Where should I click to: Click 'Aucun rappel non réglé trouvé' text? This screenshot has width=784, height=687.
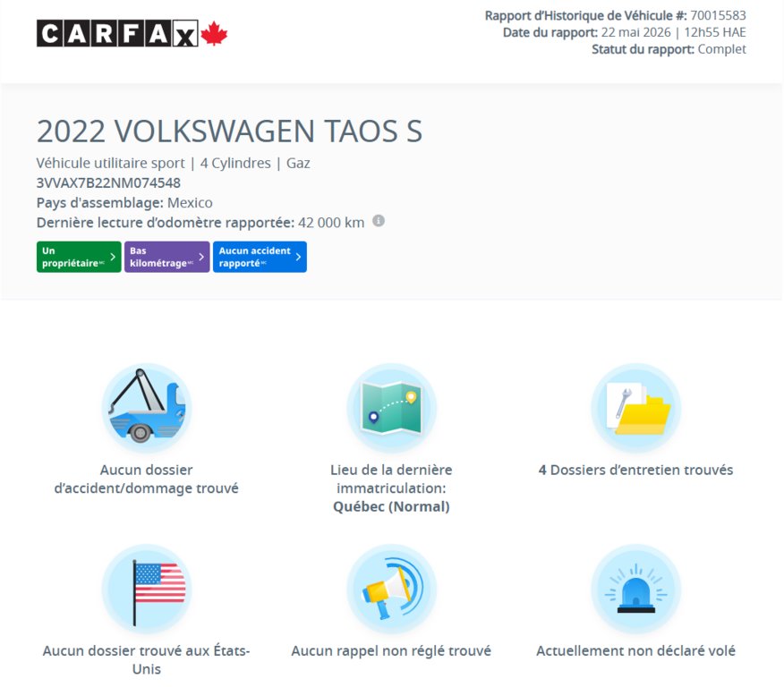coord(391,650)
